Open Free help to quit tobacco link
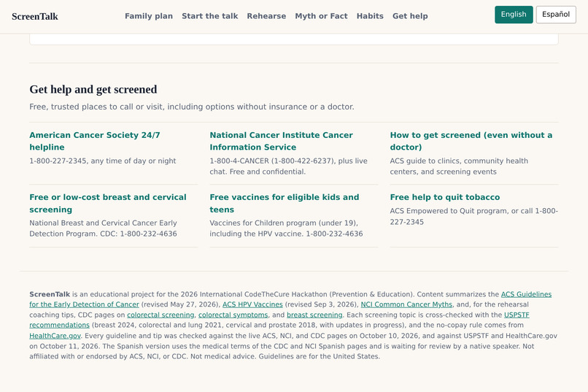This screenshot has height=392, width=588. (x=445, y=197)
